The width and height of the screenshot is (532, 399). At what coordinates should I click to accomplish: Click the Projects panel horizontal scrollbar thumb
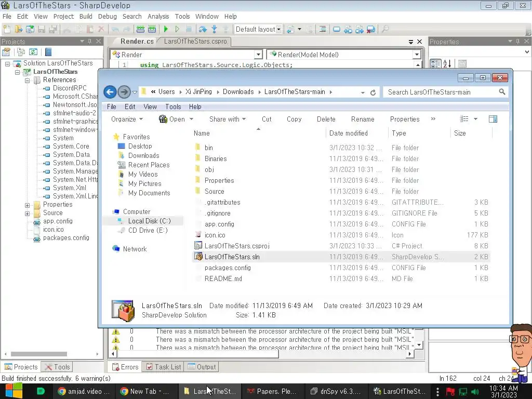point(38,354)
